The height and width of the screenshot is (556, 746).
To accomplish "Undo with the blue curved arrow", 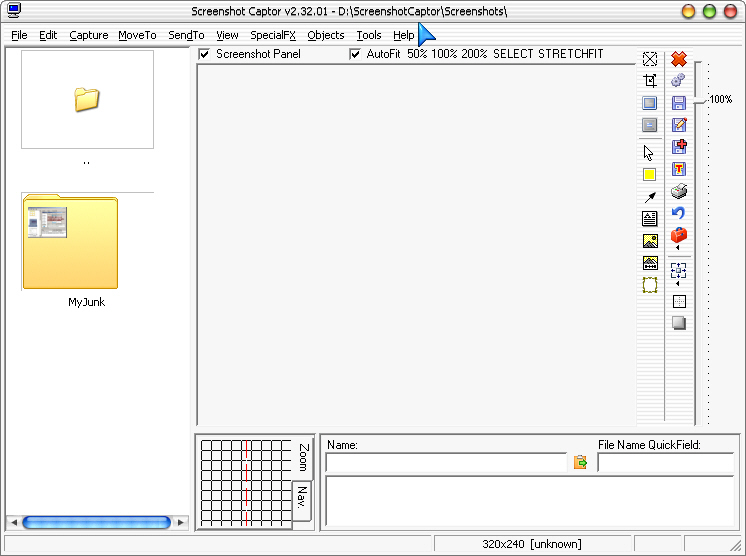I will tap(678, 213).
